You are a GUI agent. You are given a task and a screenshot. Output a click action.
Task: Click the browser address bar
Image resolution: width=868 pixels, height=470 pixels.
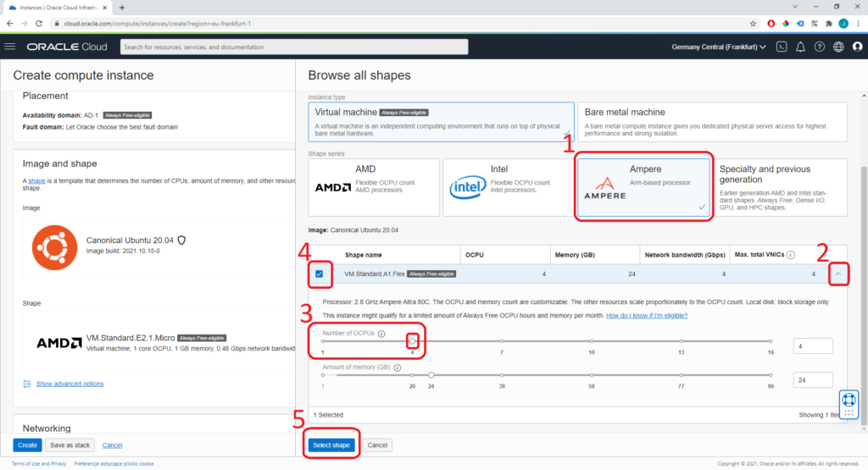[398, 23]
